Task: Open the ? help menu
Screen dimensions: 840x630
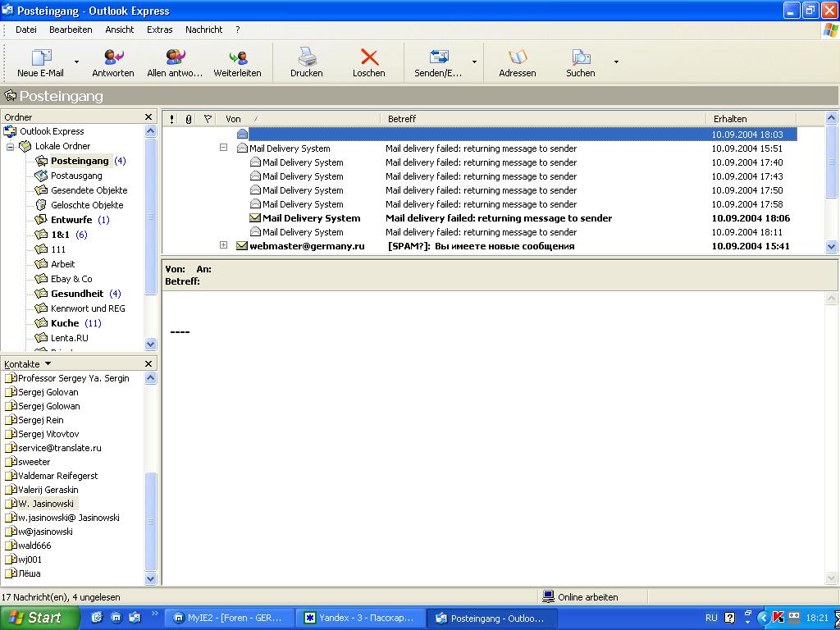Action: coord(238,30)
